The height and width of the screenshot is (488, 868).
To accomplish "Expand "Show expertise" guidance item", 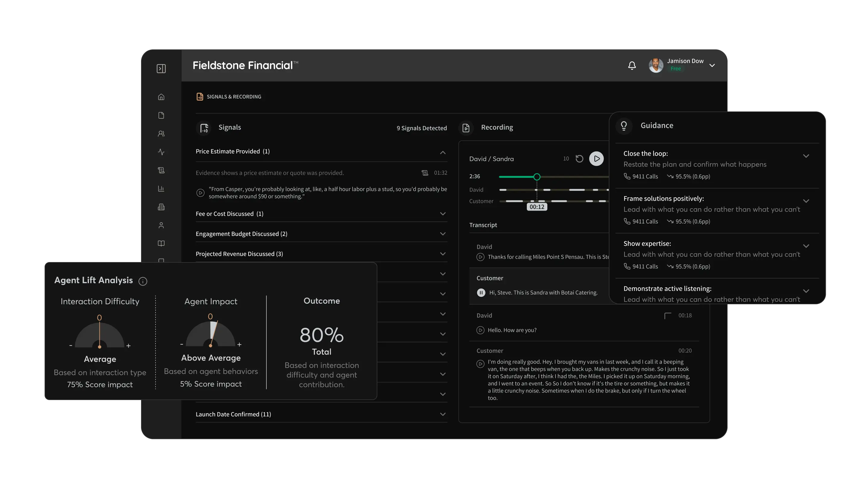I will (806, 246).
